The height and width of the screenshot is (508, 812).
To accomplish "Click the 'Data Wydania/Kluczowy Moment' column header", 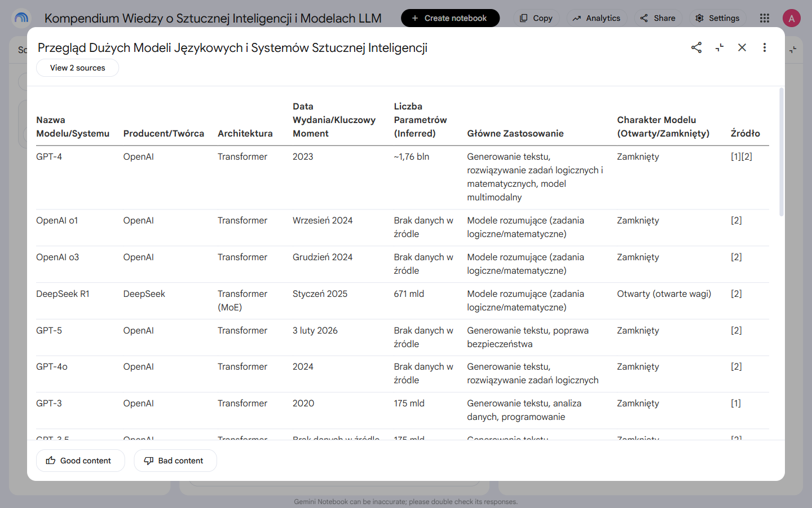I will coord(334,120).
